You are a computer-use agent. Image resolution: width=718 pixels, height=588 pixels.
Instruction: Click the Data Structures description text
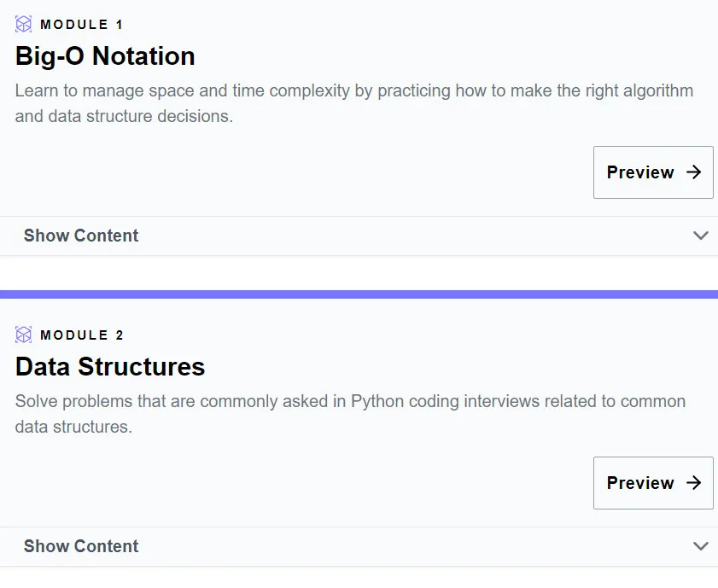pyautogui.click(x=350, y=414)
